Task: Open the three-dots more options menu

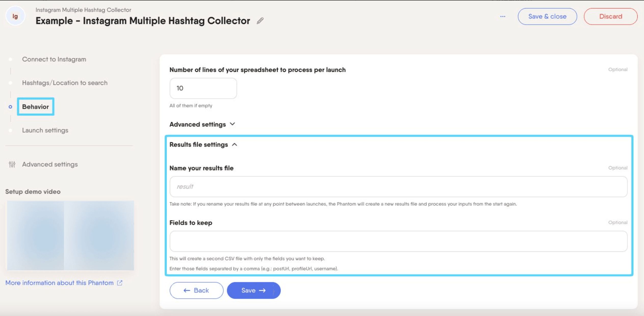Action: pyautogui.click(x=503, y=16)
